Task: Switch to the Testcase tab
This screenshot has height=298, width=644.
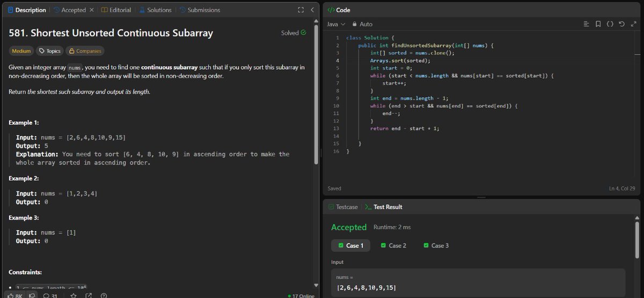Action: (342, 206)
